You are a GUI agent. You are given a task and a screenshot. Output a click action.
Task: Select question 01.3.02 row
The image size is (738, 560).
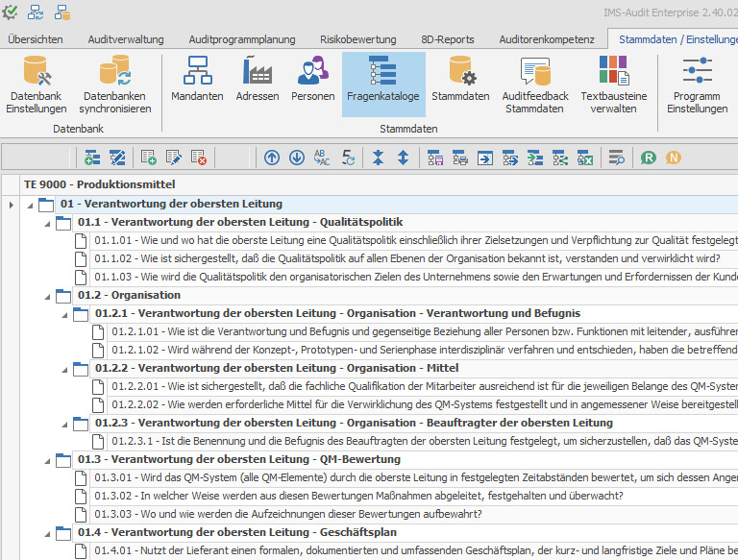pos(414,496)
